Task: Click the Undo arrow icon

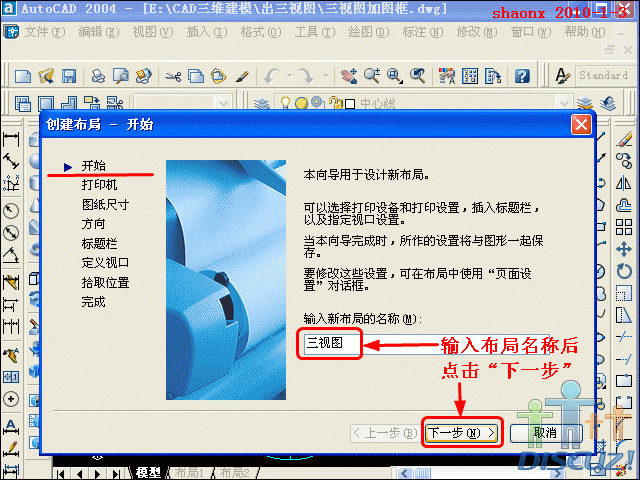Action: pyautogui.click(x=272, y=76)
